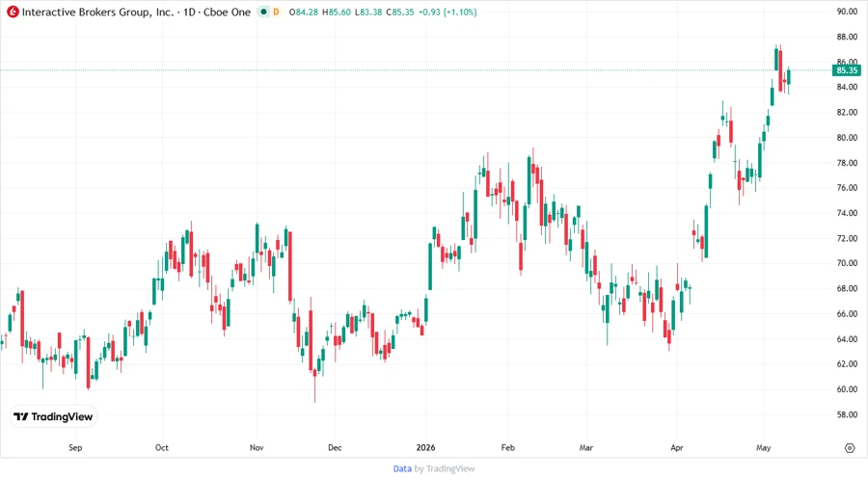Click the 58.00 price axis label
This screenshot has height=480, width=868.
tap(847, 414)
